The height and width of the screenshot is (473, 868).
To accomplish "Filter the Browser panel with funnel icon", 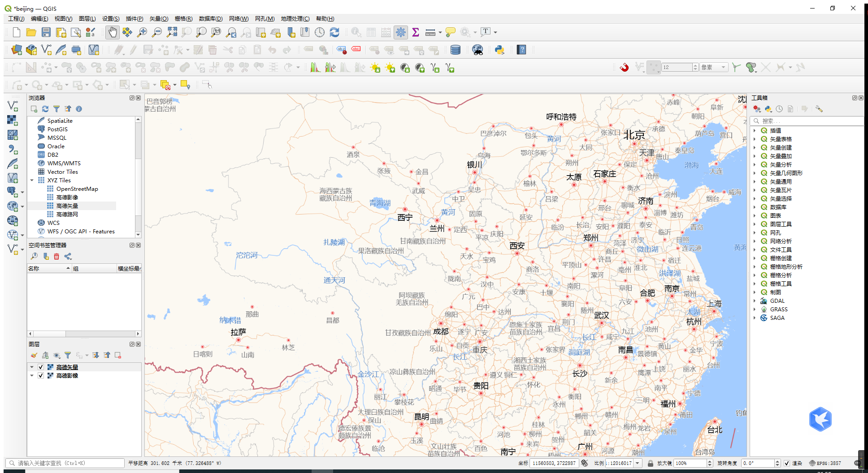I will tap(56, 109).
